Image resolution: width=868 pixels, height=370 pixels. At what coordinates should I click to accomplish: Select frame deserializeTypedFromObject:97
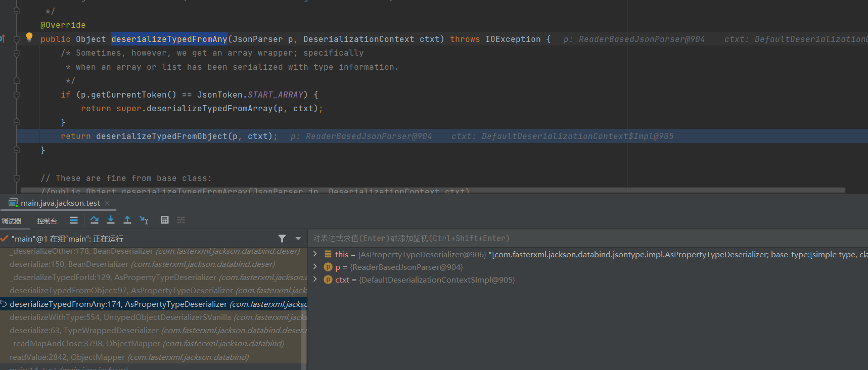[154, 290]
